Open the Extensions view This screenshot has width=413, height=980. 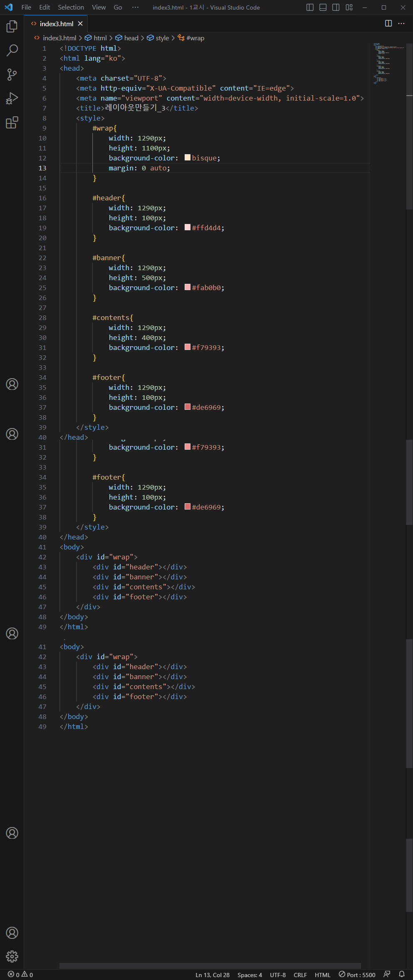12,123
